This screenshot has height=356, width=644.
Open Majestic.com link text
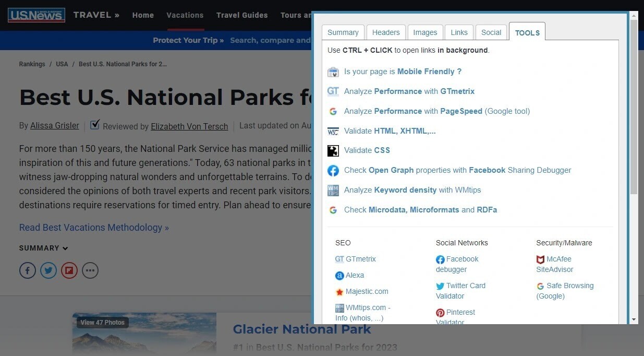tap(367, 292)
